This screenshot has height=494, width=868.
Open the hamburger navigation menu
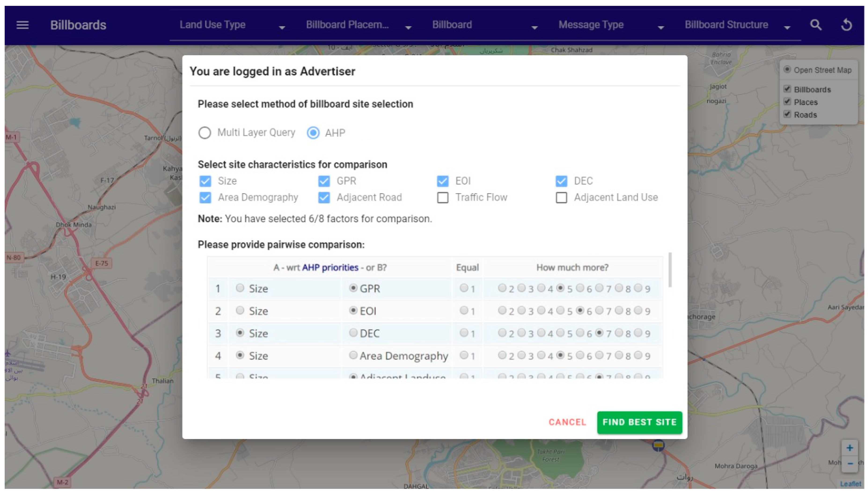pos(22,25)
